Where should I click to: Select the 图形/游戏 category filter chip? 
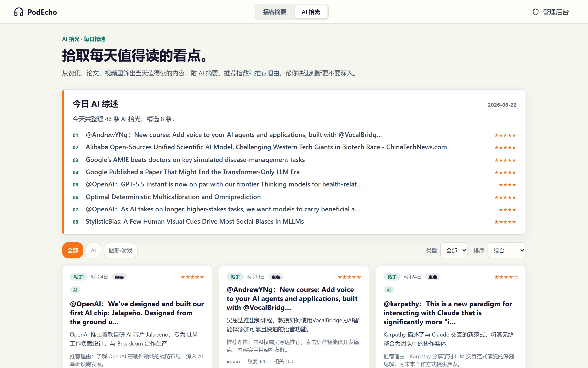point(120,250)
